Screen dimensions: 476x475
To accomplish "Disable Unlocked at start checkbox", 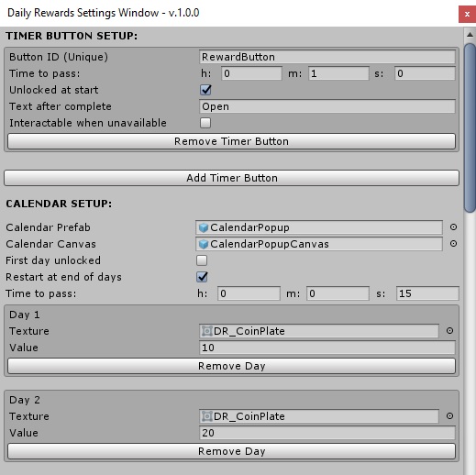I will point(205,90).
